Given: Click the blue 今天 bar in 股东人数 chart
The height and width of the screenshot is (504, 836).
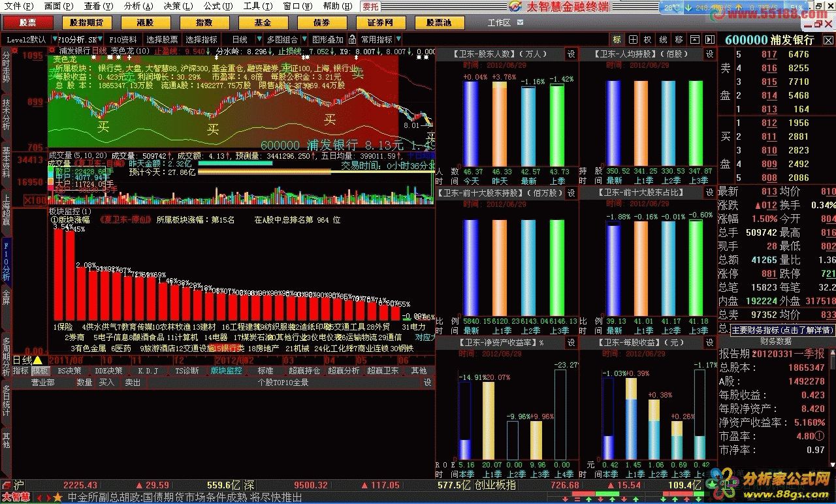Looking at the screenshot, I should coord(471,123).
